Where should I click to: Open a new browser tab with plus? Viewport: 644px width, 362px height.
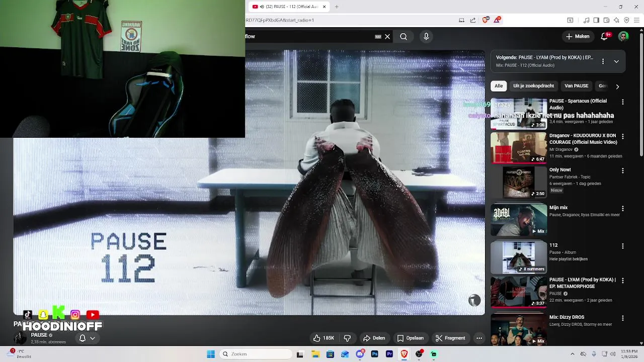(337, 7)
